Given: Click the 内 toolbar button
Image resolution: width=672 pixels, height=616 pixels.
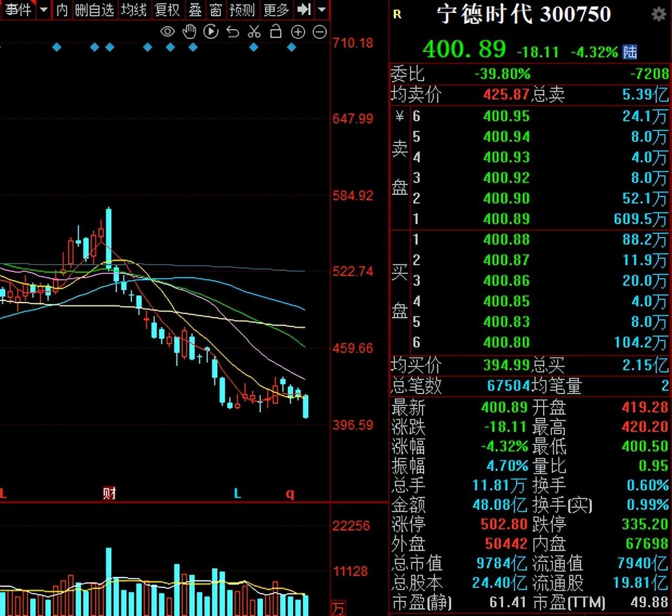Looking at the screenshot, I should point(62,10).
